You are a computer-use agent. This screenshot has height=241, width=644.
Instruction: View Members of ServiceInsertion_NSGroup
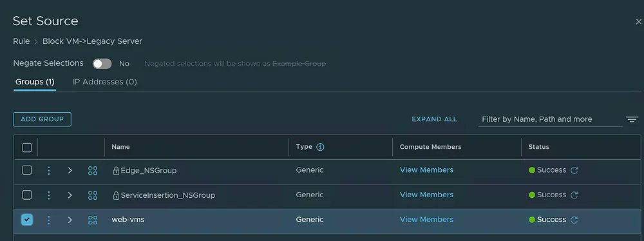click(x=427, y=195)
